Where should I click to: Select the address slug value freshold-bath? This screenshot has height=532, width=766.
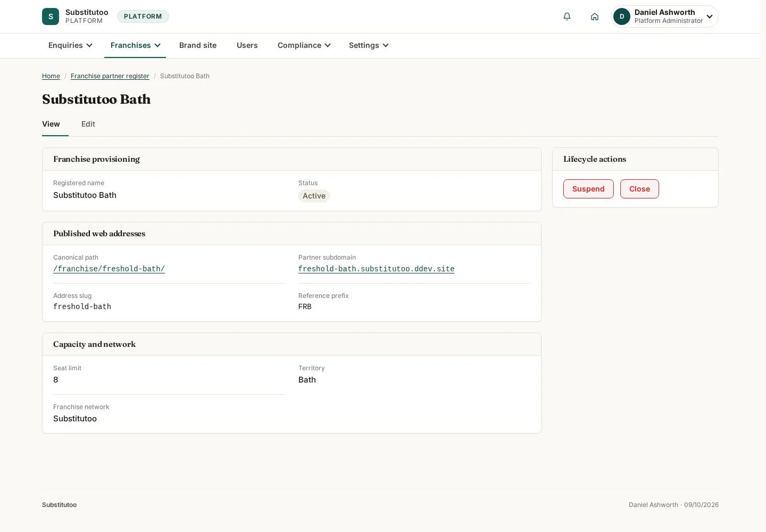(x=82, y=306)
